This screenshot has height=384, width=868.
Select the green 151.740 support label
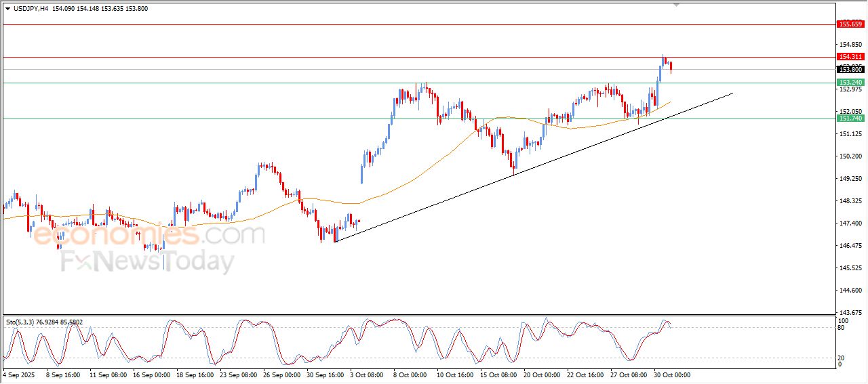[851, 119]
